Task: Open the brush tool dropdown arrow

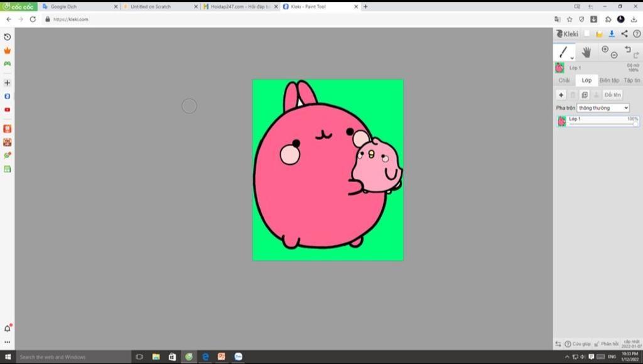Action: 572,58
